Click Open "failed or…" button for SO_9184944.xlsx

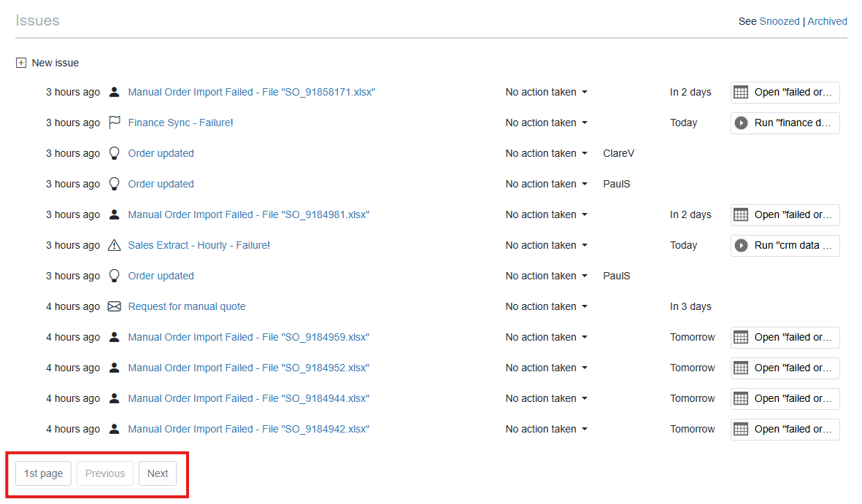tap(785, 399)
